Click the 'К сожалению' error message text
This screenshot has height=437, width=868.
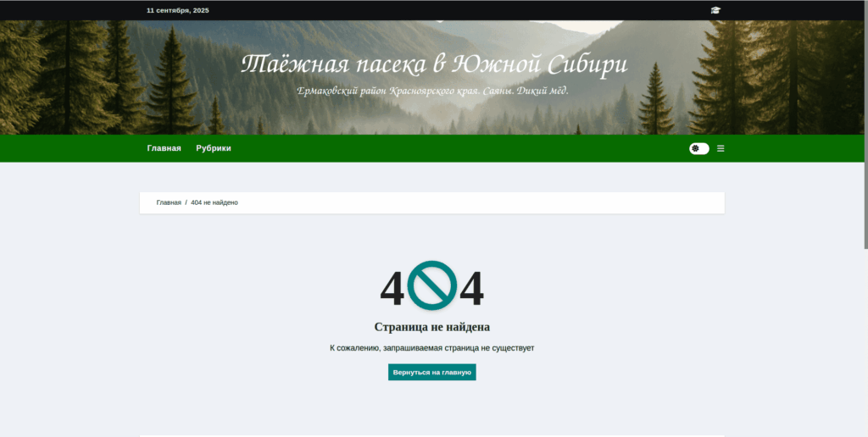point(432,348)
